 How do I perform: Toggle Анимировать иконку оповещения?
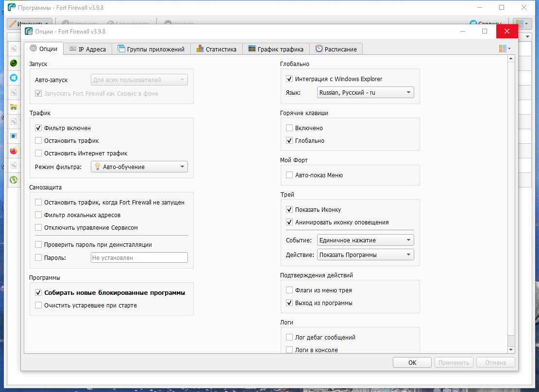289,222
